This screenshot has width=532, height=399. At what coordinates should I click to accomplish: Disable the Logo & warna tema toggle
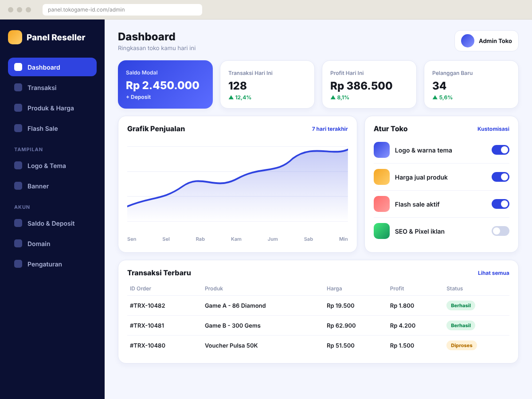[501, 150]
